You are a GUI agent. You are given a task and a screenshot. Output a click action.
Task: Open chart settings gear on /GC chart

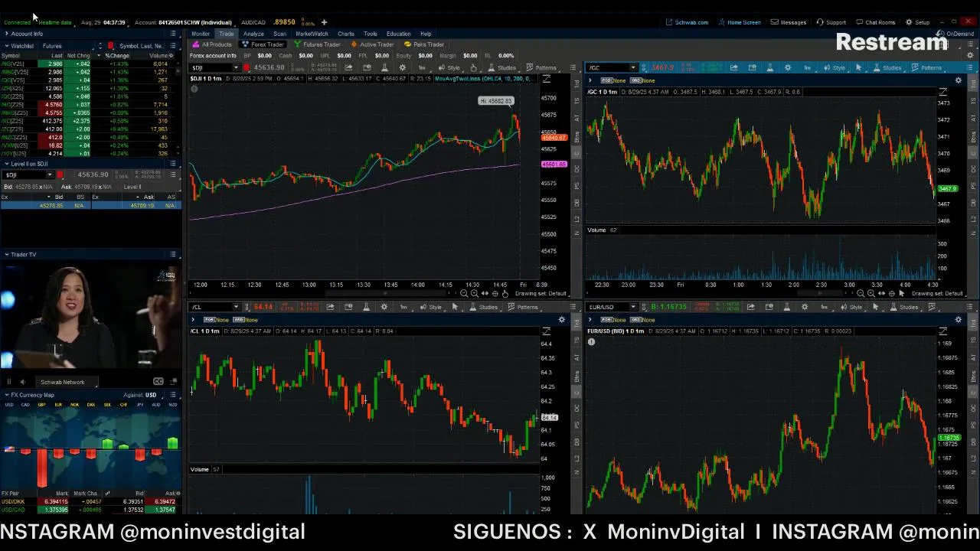pos(788,68)
